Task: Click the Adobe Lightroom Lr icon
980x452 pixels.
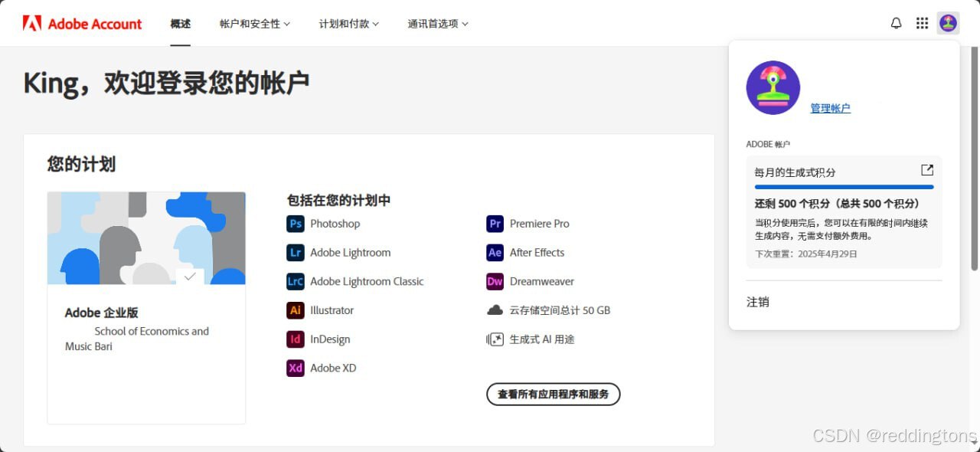Action: point(296,253)
